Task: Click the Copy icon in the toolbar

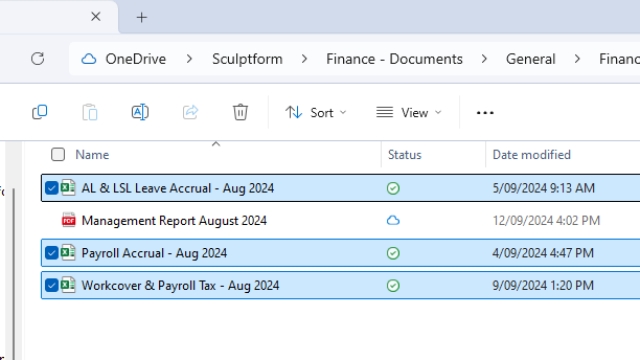Action: click(40, 112)
